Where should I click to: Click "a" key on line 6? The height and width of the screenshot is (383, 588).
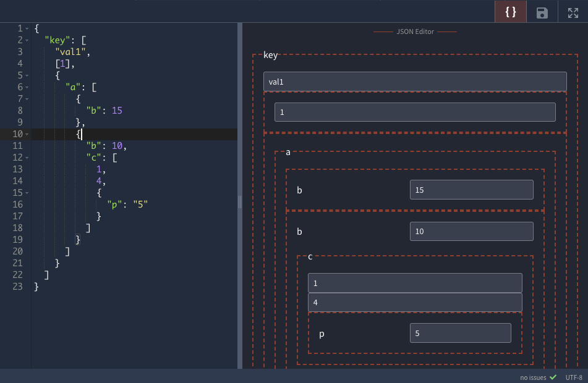click(x=73, y=87)
